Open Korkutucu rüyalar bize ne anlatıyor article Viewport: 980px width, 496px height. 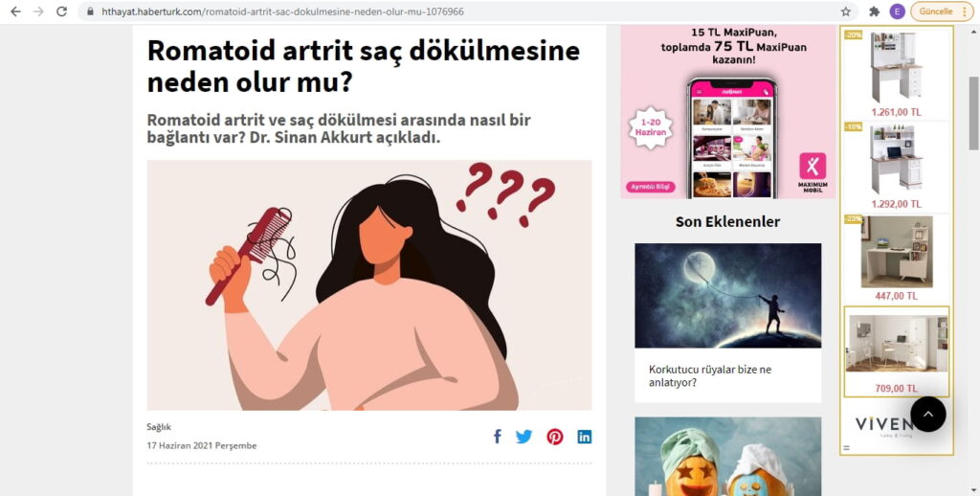(710, 375)
